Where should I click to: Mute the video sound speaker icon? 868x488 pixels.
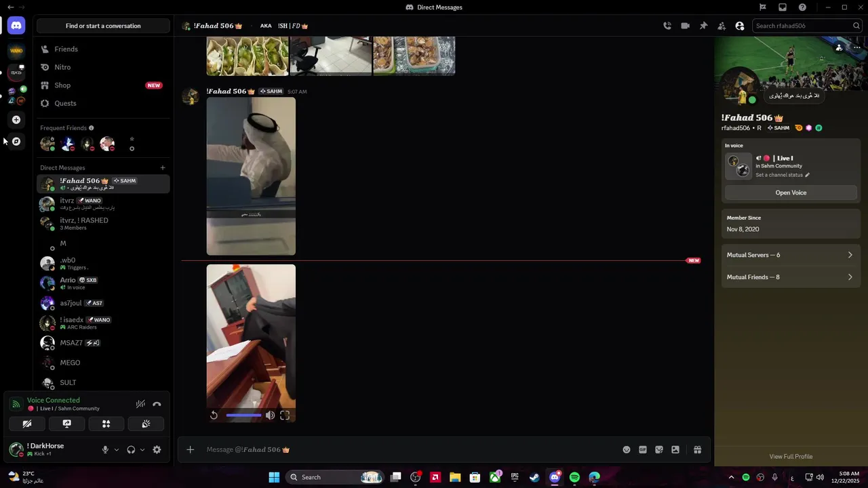[270, 415]
